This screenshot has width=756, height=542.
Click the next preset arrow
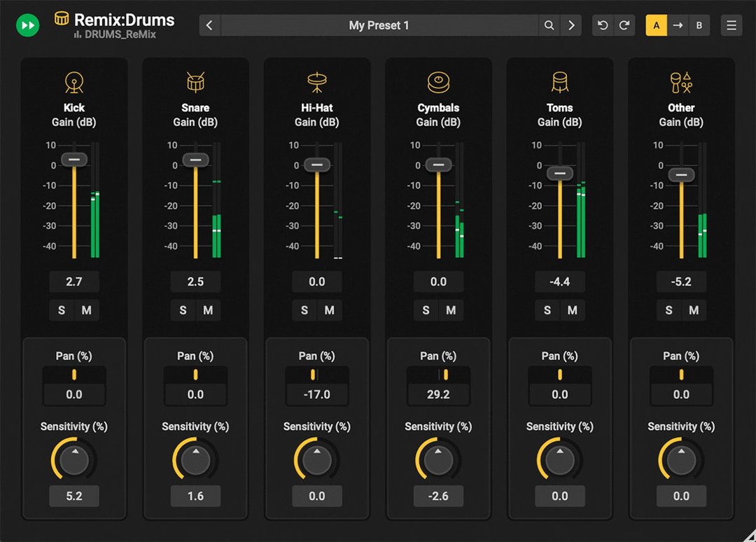click(x=572, y=25)
